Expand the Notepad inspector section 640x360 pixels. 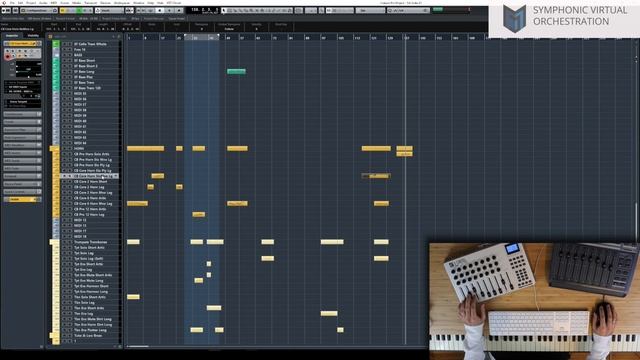pos(22,176)
